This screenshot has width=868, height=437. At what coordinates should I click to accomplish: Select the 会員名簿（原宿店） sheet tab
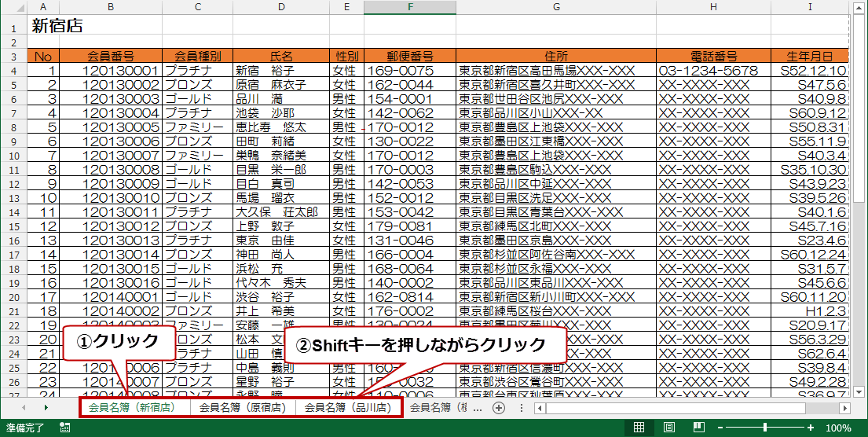pyautogui.click(x=243, y=408)
